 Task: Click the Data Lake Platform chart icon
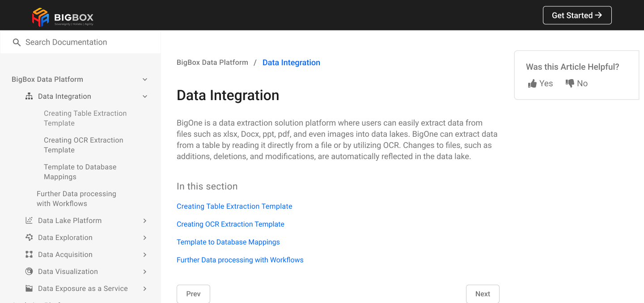(29, 221)
